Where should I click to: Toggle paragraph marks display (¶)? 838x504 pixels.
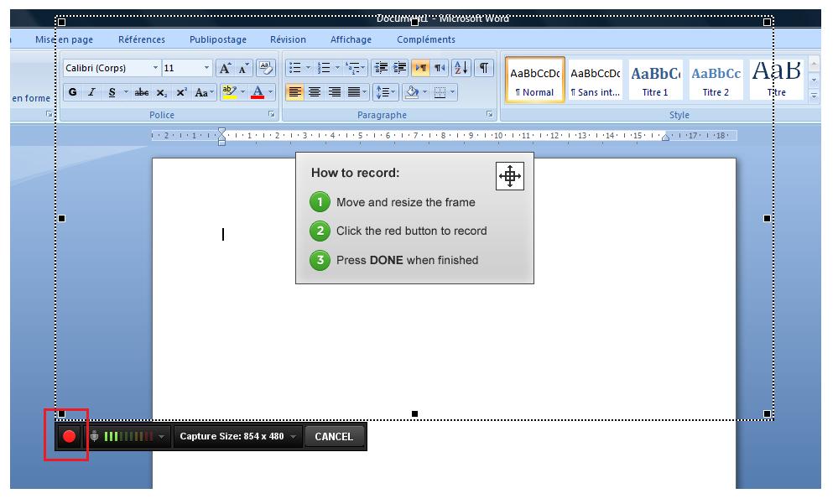484,68
